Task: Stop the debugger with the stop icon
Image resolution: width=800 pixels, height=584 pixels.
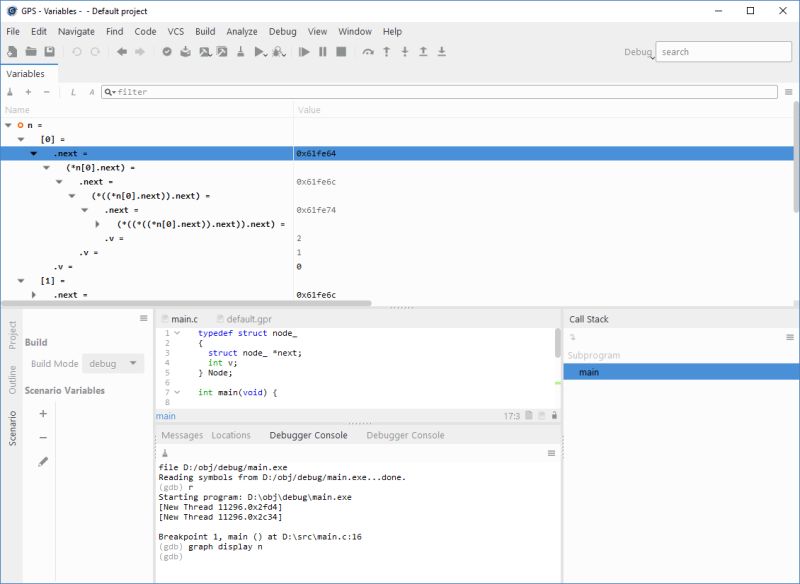Action: point(342,52)
